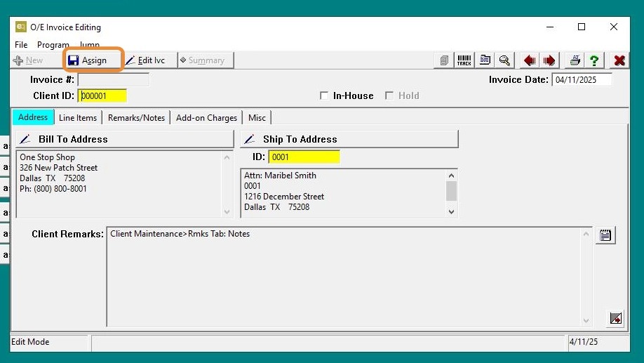Click the notes list toolbar icon

tap(485, 60)
